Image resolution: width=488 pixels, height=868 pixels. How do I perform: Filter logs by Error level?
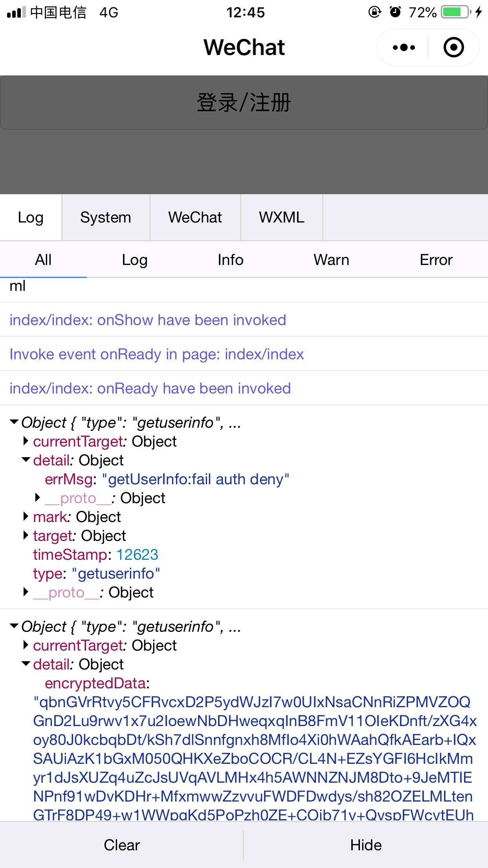click(436, 260)
